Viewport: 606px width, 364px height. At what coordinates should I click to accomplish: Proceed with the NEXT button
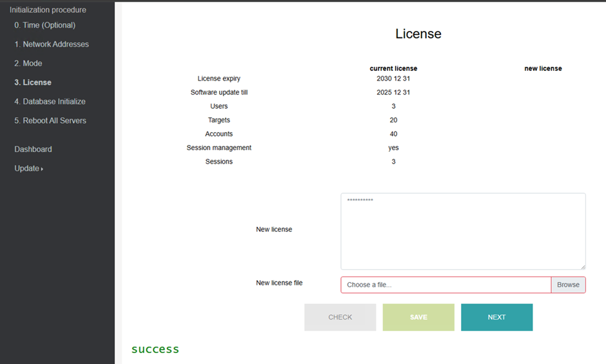[496, 317]
